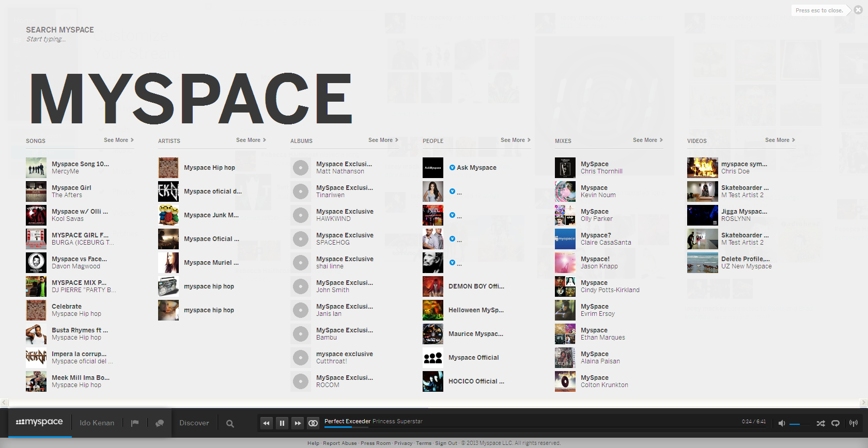Skip forward to the next track
This screenshot has height=448, width=868.
tap(298, 423)
